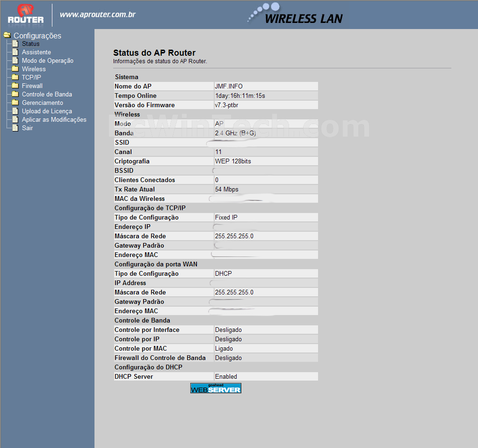Click the Sistema section heading
478x448 pixels.
(126, 77)
